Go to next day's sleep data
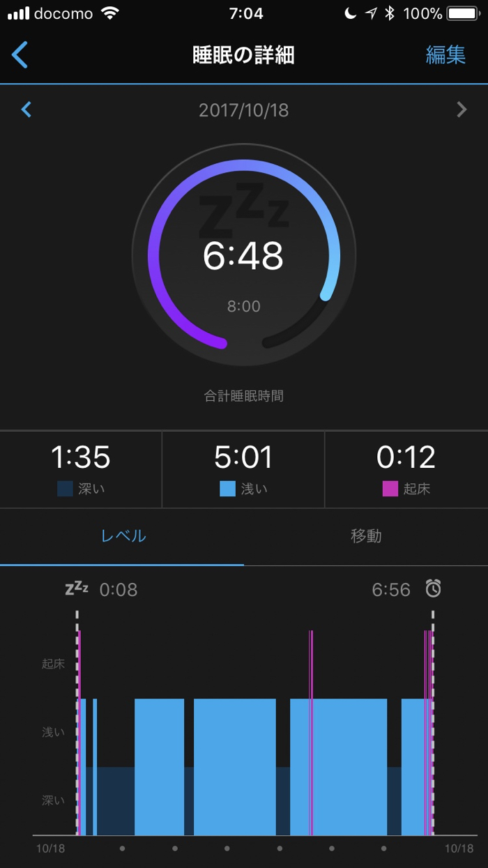Screen dimensions: 488x868 click(x=461, y=109)
